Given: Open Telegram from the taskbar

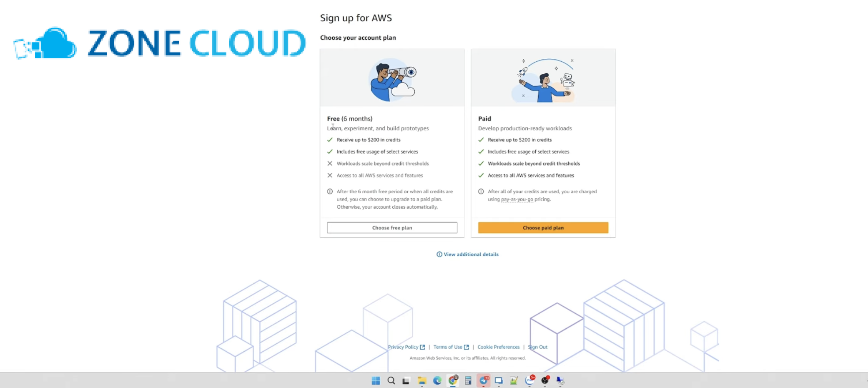Looking at the screenshot, I should [484, 380].
